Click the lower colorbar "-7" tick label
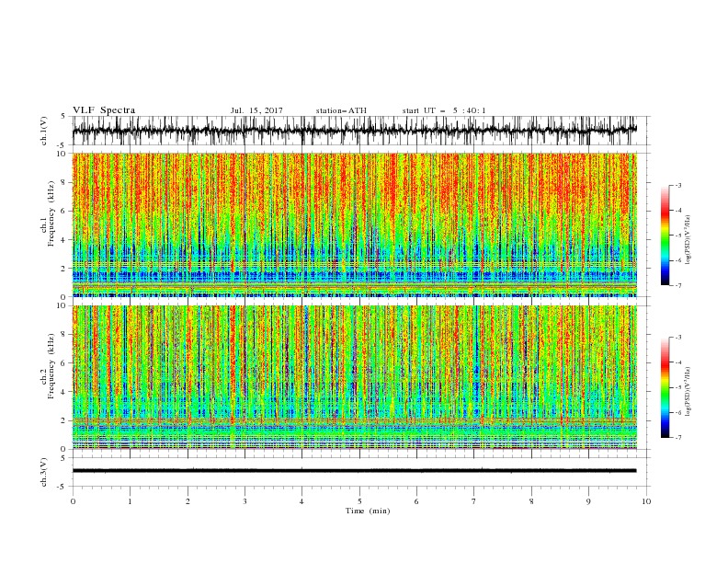Screen dimensions: 728x563 point(677,438)
